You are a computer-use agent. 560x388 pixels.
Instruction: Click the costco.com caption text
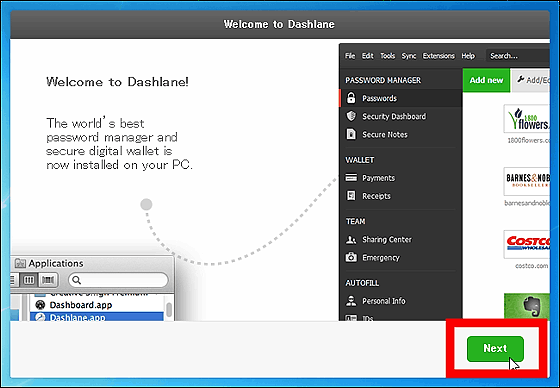click(531, 266)
